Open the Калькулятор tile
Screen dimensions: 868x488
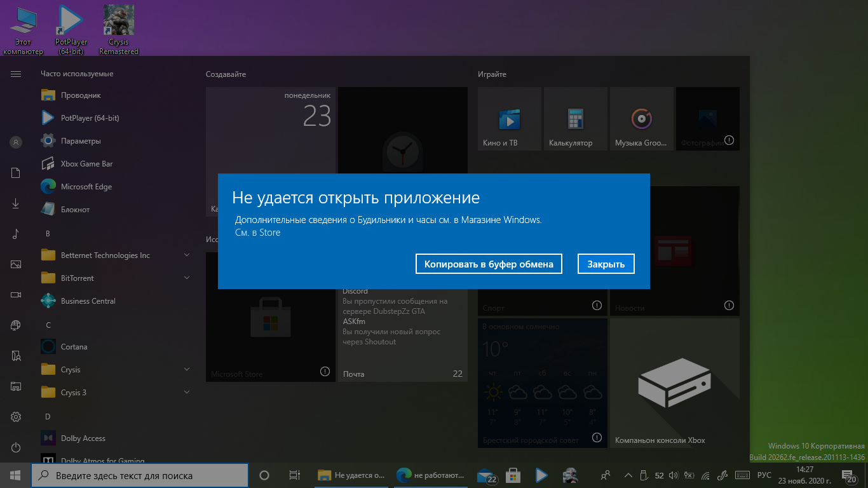pyautogui.click(x=576, y=119)
